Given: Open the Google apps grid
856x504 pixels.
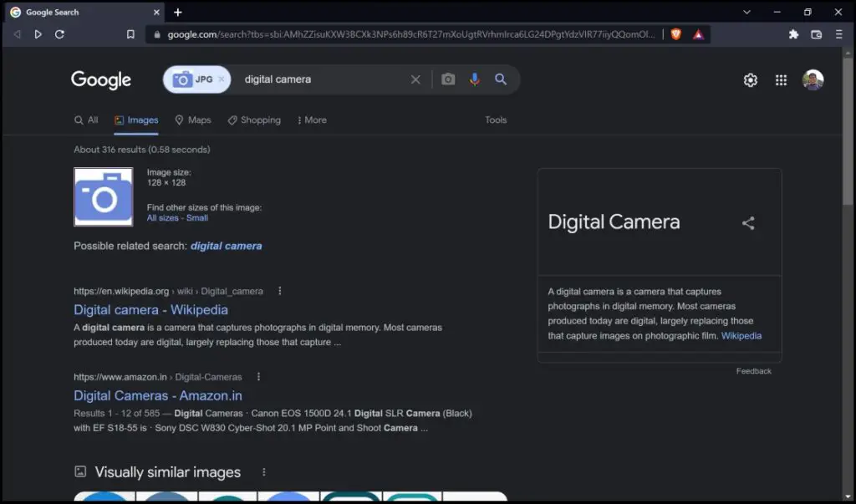Looking at the screenshot, I should click(x=782, y=79).
